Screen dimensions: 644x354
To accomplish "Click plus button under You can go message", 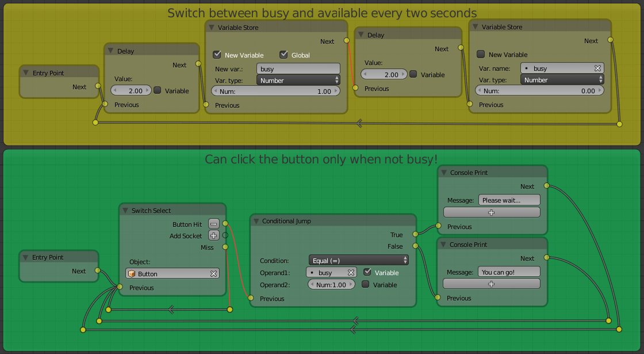I will (x=491, y=284).
